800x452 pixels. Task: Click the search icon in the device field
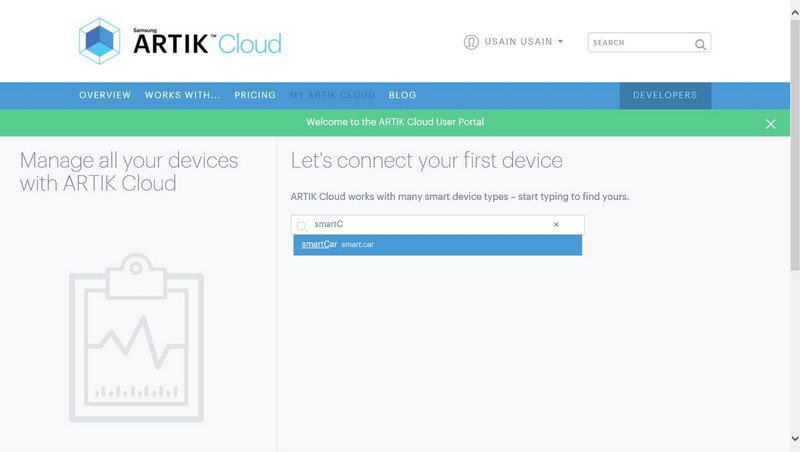click(302, 225)
